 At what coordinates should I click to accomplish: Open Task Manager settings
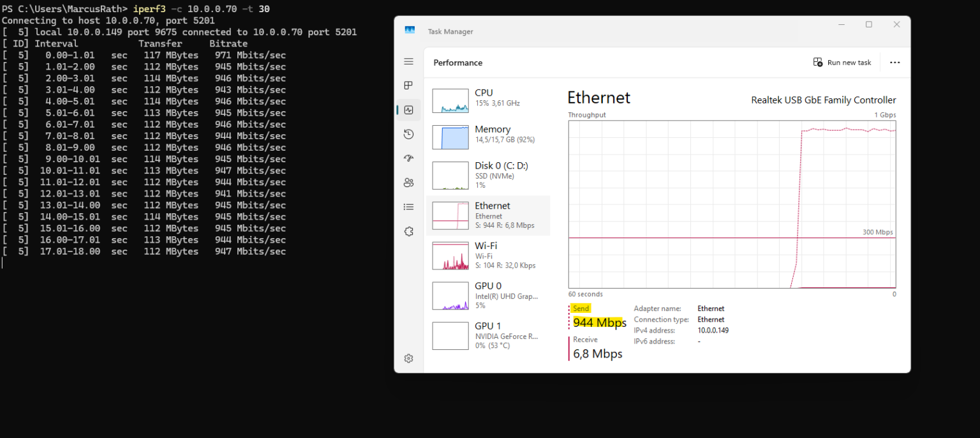pyautogui.click(x=408, y=358)
